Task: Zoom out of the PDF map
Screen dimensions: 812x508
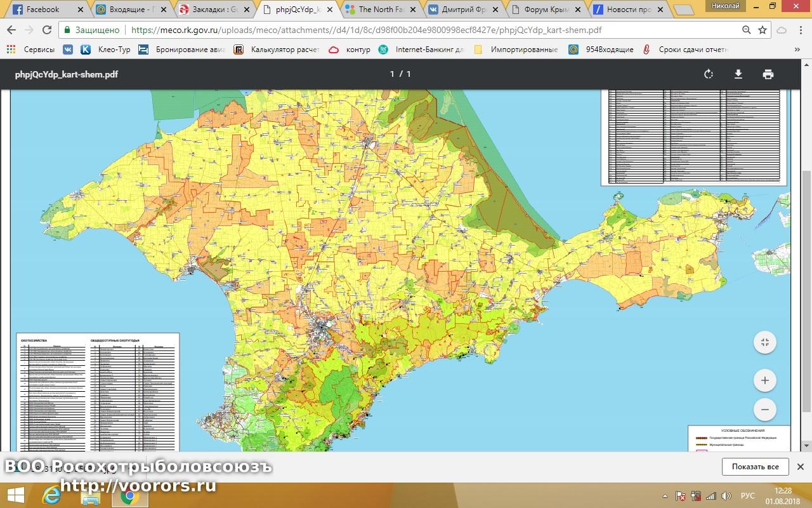Action: click(764, 410)
